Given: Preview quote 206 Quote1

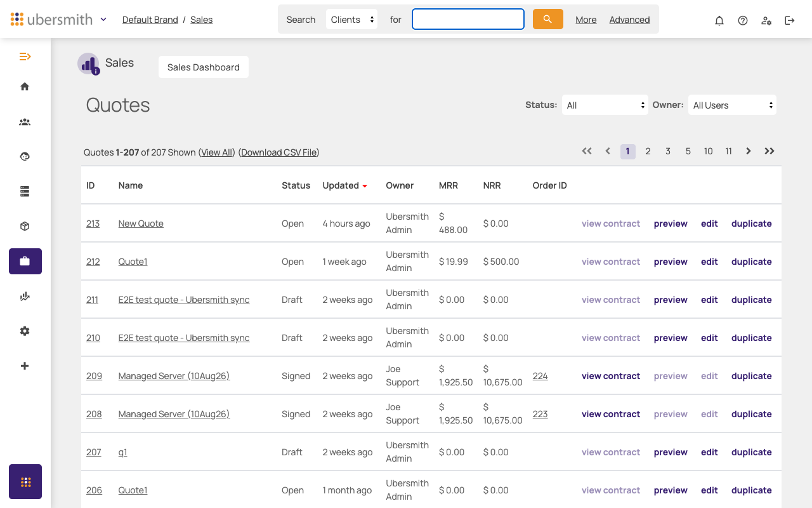Looking at the screenshot, I should 671,490.
